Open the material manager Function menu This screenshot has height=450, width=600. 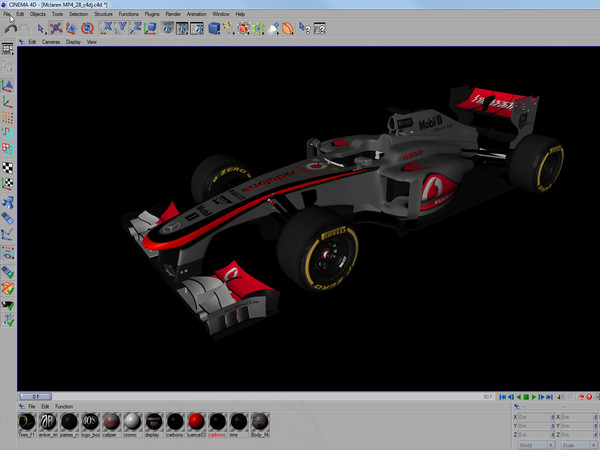click(x=64, y=406)
